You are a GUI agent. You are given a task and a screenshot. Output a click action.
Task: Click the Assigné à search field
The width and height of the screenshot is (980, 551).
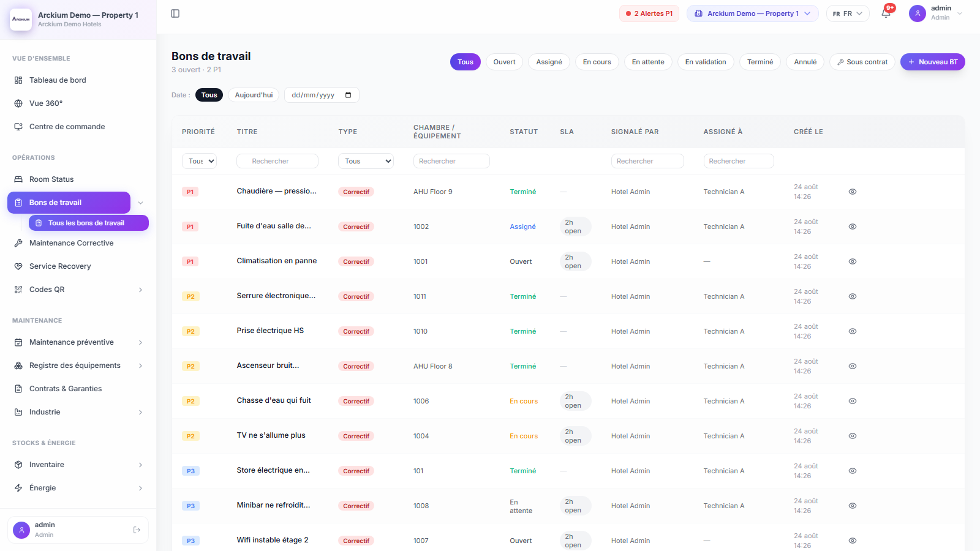[x=739, y=161]
